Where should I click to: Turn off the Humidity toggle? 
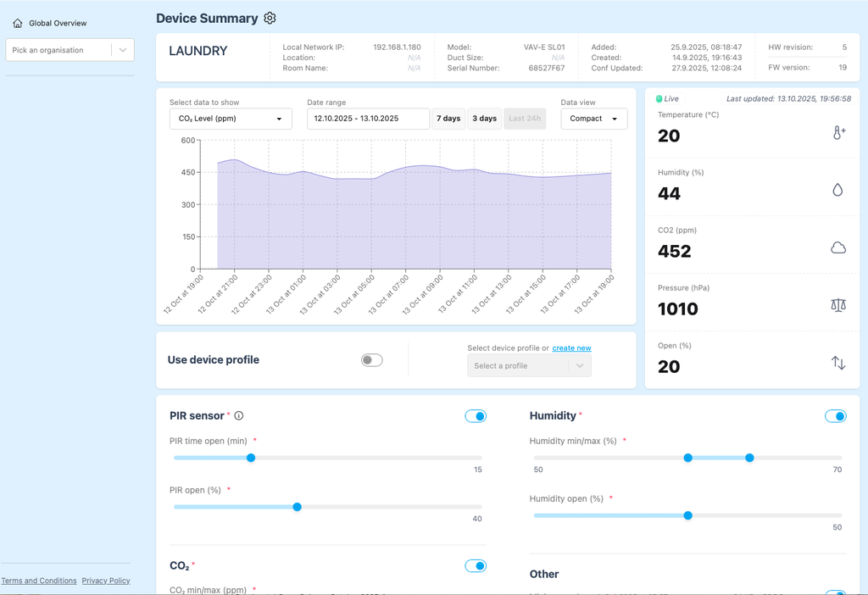tap(835, 416)
